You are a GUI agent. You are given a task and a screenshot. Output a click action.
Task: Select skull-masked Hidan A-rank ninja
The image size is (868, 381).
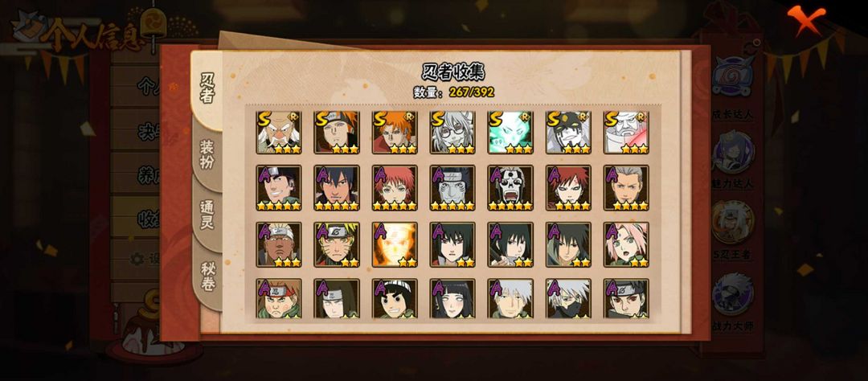tap(510, 188)
